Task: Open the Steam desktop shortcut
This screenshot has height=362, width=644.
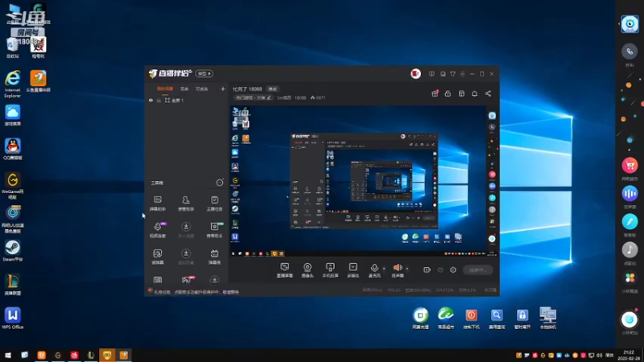Action: pos(13,249)
